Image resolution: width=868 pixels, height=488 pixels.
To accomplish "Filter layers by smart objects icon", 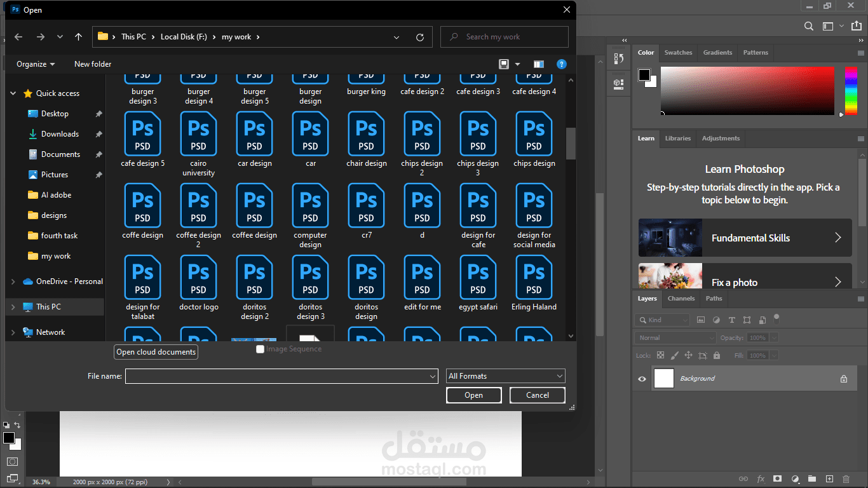I will (x=762, y=320).
